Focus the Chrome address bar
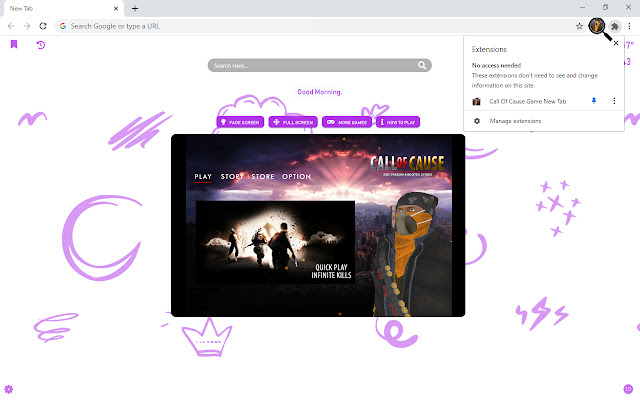Screen dimensions: 640x400 point(320,26)
